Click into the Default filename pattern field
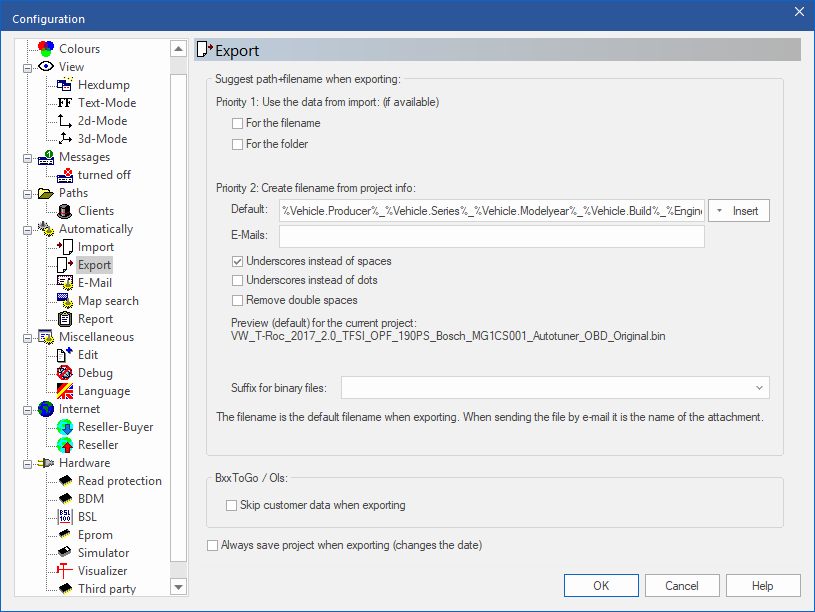The width and height of the screenshot is (815, 612). tap(492, 211)
